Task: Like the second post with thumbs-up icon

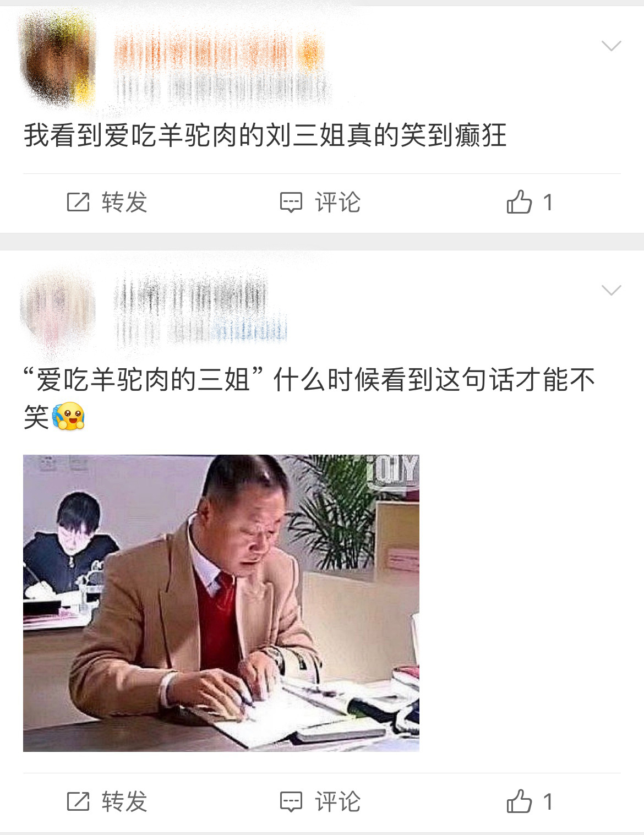Action: point(519,801)
